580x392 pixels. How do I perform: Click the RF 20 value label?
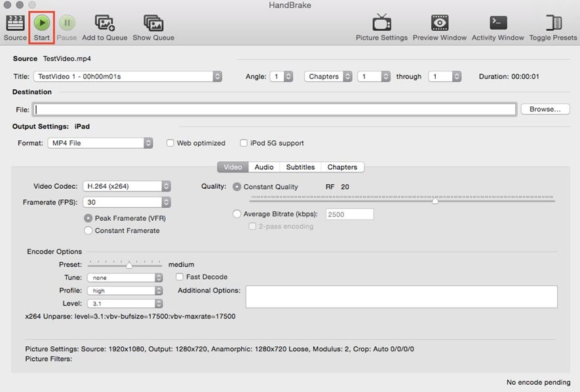338,187
